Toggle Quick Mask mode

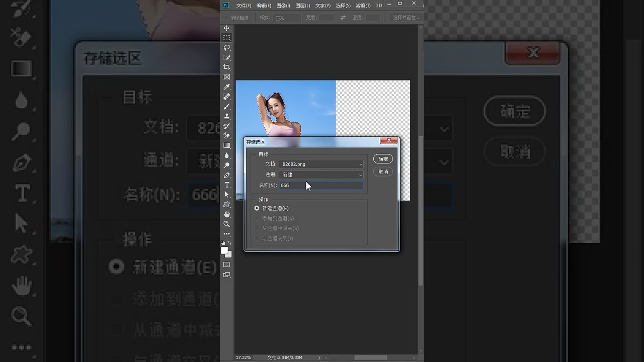[x=227, y=264]
